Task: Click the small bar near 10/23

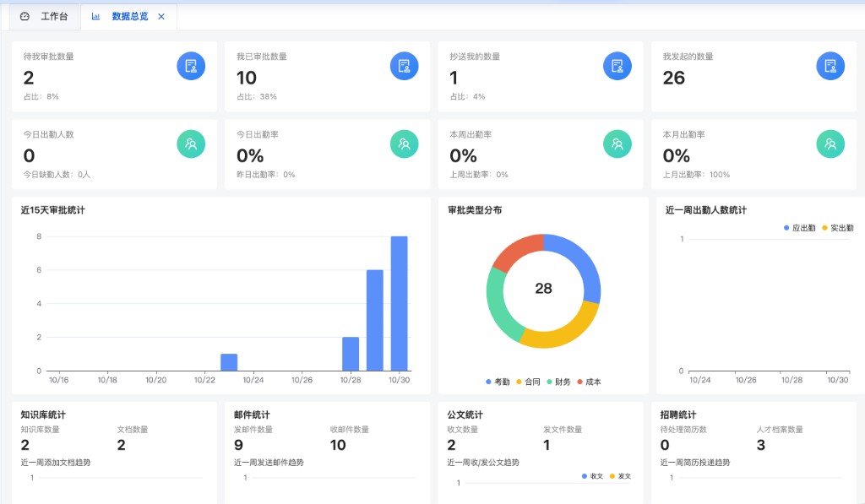Action: pos(229,362)
